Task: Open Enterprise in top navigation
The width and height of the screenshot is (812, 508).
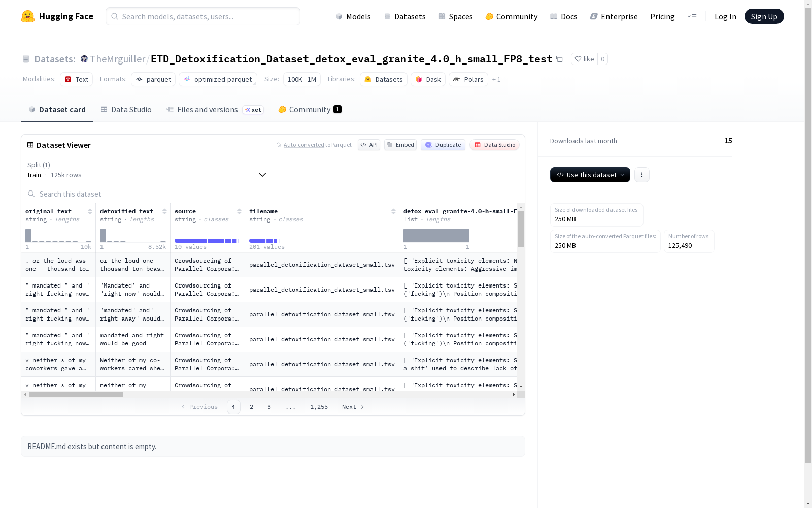Action: coord(614,16)
